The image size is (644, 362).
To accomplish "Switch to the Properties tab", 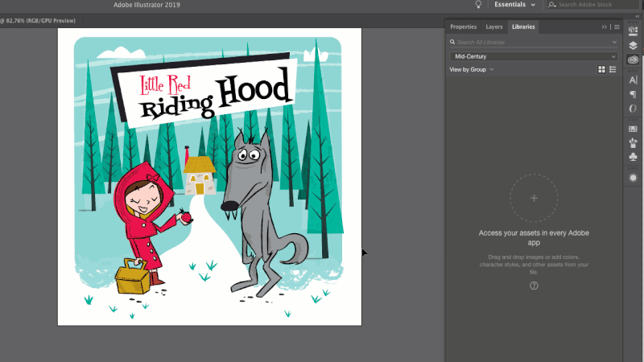I will [x=463, y=27].
